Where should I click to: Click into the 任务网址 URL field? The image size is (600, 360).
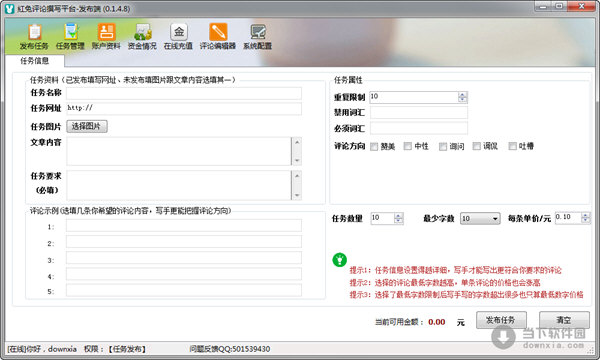coord(184,109)
